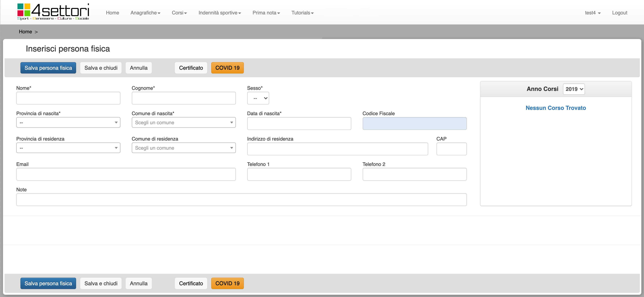The height and width of the screenshot is (297, 644).
Task: Expand the Tutorials menu
Action: pos(302,13)
